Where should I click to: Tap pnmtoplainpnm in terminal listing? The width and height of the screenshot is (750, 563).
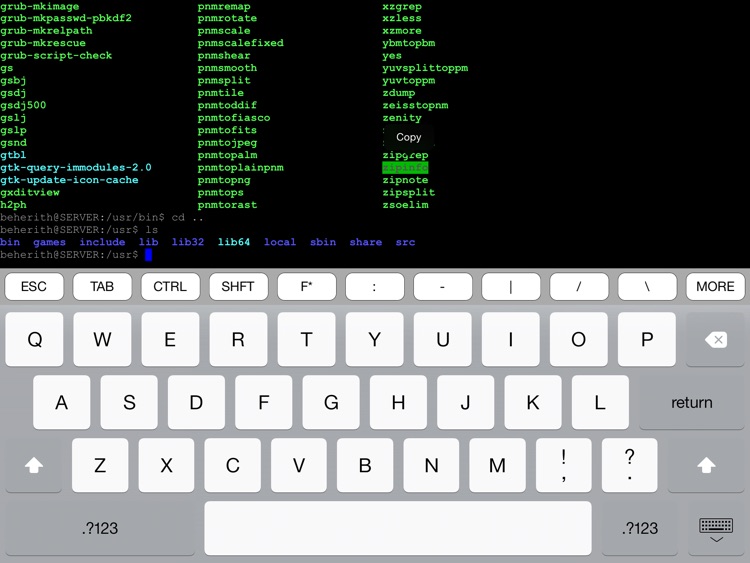pos(241,168)
